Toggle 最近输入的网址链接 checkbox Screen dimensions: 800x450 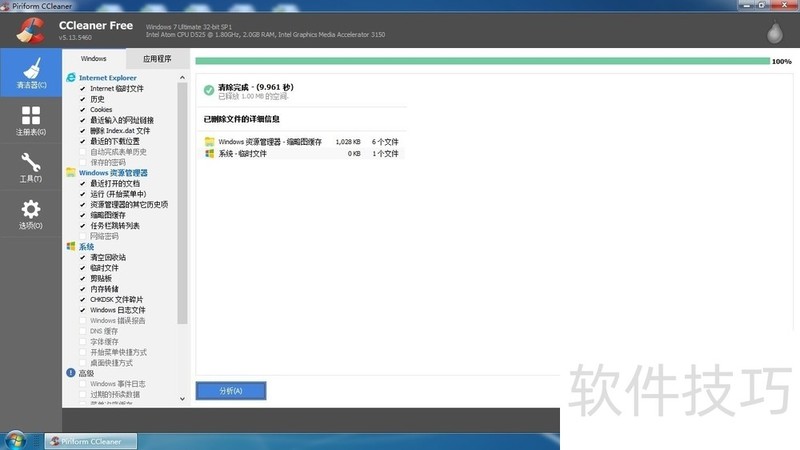[83, 120]
